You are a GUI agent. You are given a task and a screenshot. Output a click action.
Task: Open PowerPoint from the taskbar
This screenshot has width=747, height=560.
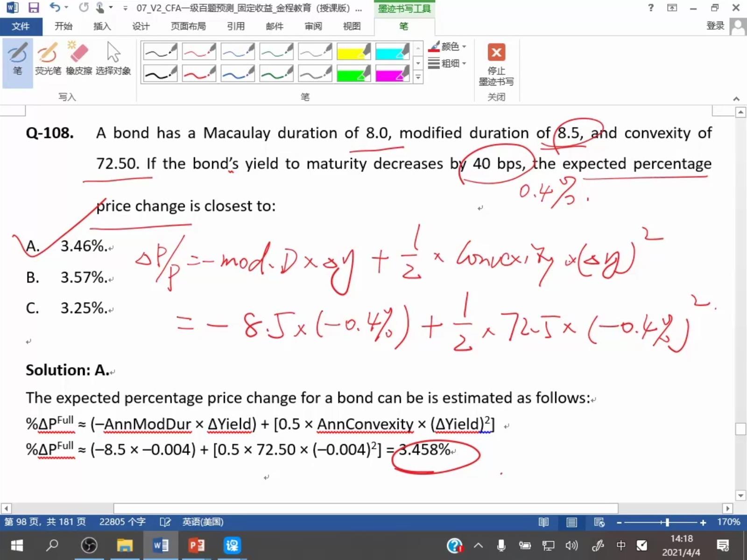coord(197,545)
